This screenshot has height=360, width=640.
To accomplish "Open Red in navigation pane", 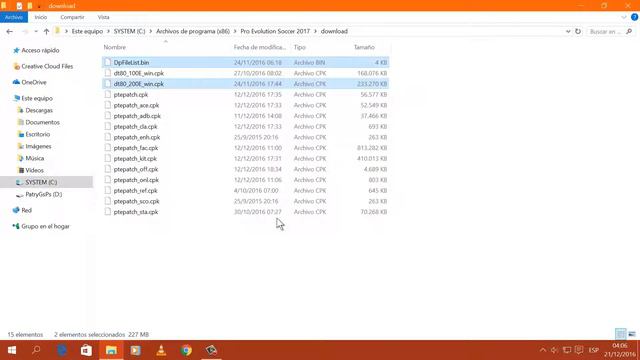I will click(26, 210).
